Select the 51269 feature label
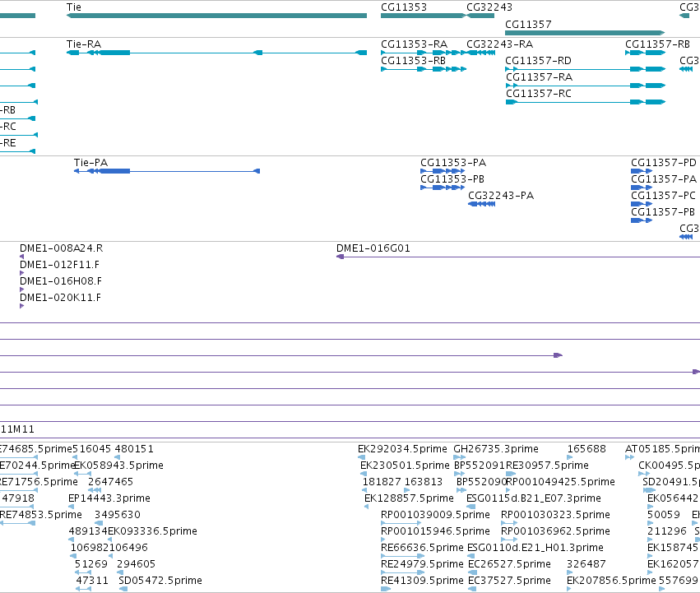This screenshot has height=593, width=700. click(91, 564)
